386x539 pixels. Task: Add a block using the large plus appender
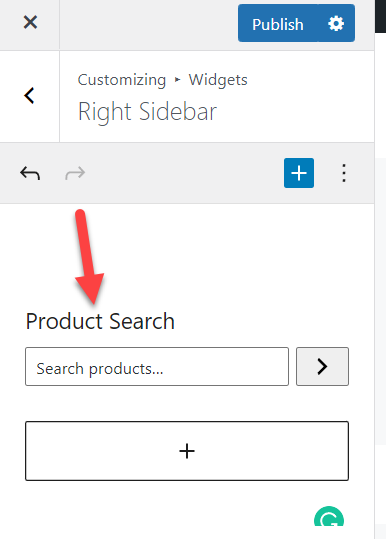(x=187, y=451)
